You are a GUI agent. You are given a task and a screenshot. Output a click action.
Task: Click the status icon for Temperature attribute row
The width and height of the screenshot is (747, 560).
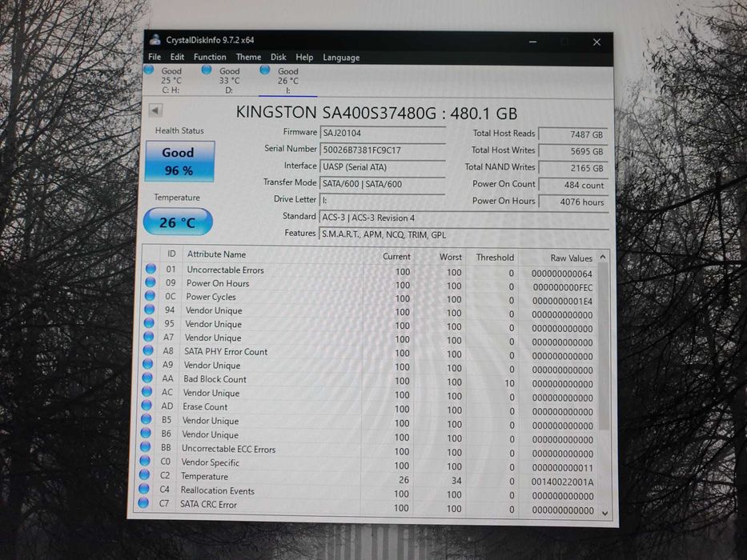[144, 474]
